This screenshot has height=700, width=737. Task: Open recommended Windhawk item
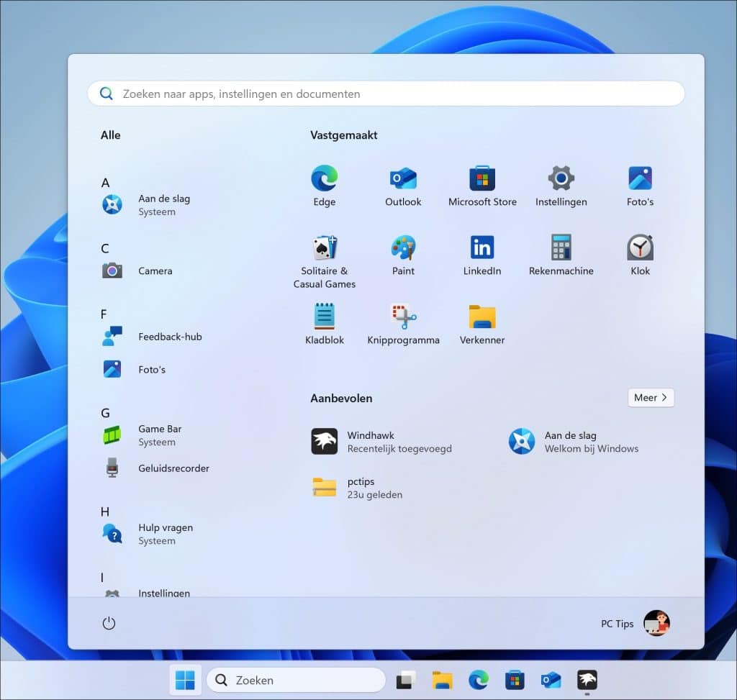pyautogui.click(x=381, y=442)
